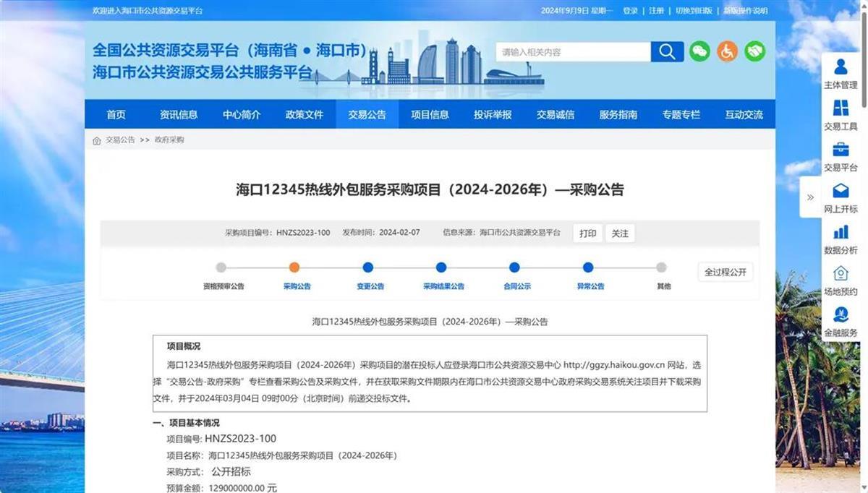Open 交易平台 from the sidebar briefcase icon
This screenshot has width=868, height=493.
click(x=841, y=154)
